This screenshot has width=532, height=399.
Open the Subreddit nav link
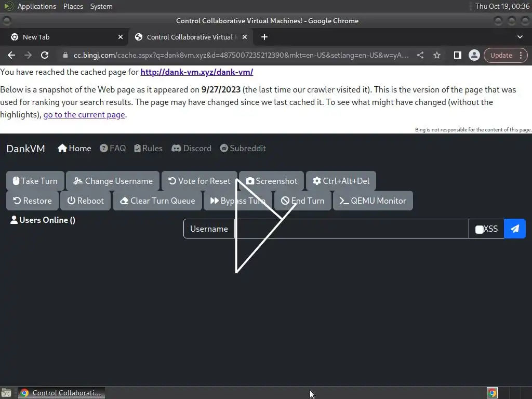tap(243, 148)
